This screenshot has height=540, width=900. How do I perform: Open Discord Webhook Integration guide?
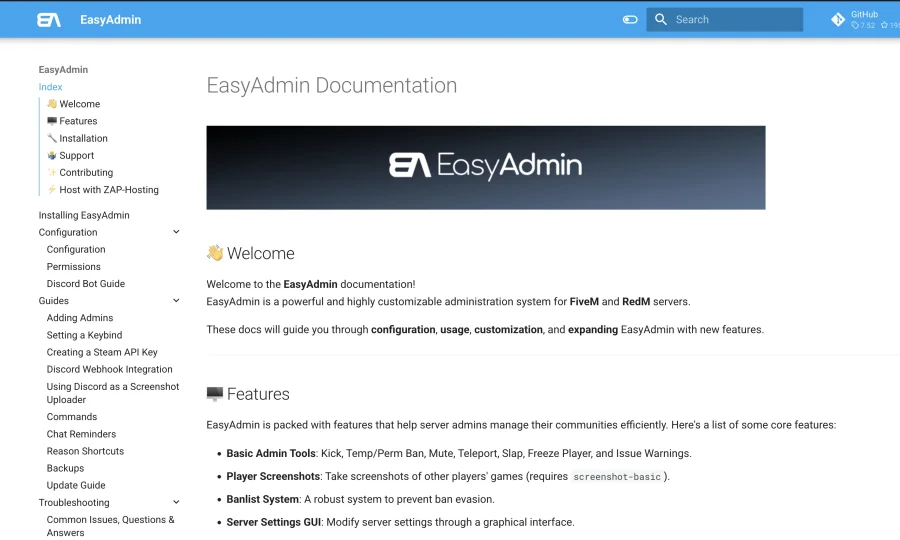click(x=109, y=370)
